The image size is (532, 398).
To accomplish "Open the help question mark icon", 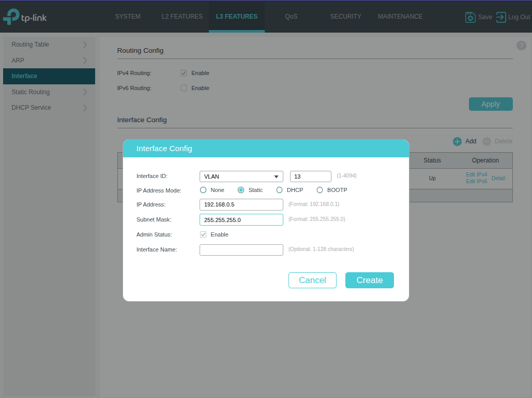I will 521,45.
